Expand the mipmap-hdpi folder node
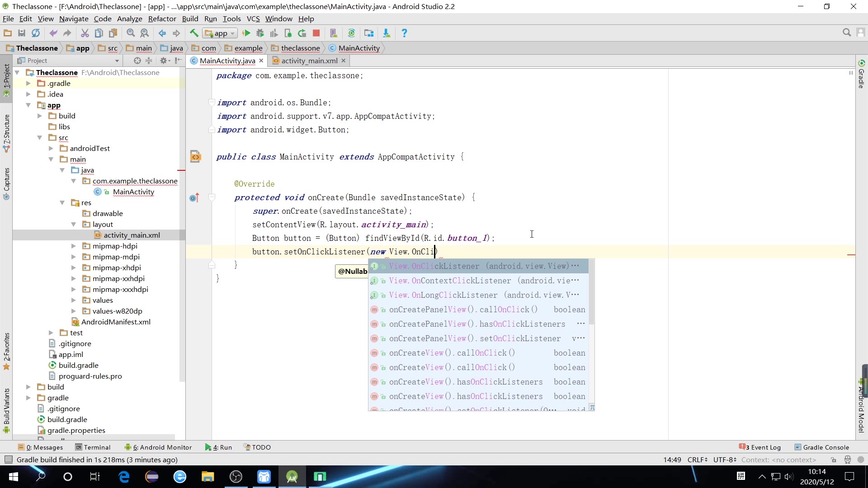This screenshot has width=868, height=488. point(73,246)
